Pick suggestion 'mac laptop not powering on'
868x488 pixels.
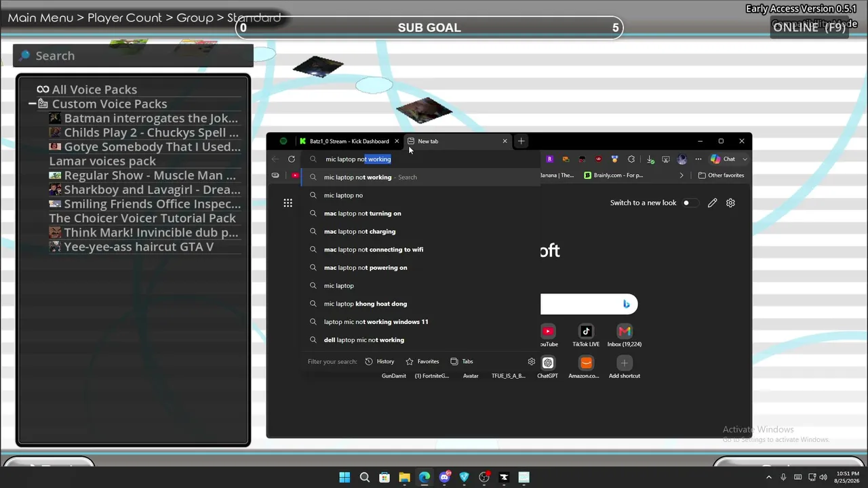(421, 268)
